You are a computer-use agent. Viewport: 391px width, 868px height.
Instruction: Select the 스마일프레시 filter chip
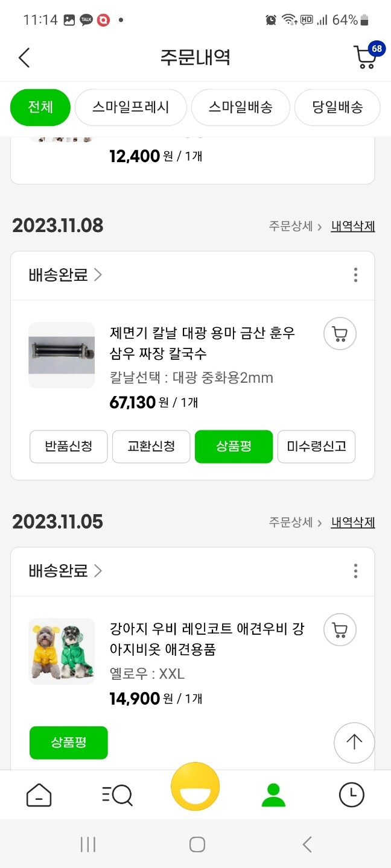130,107
